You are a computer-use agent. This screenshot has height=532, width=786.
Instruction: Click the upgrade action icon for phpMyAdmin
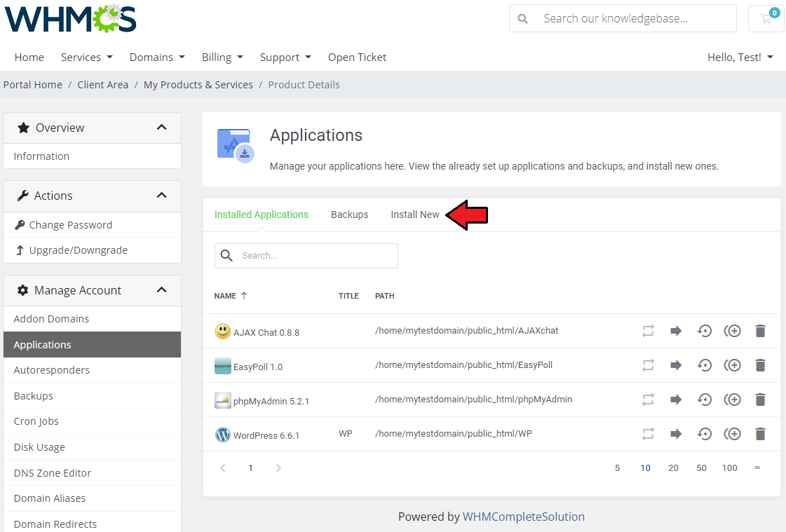coord(648,400)
